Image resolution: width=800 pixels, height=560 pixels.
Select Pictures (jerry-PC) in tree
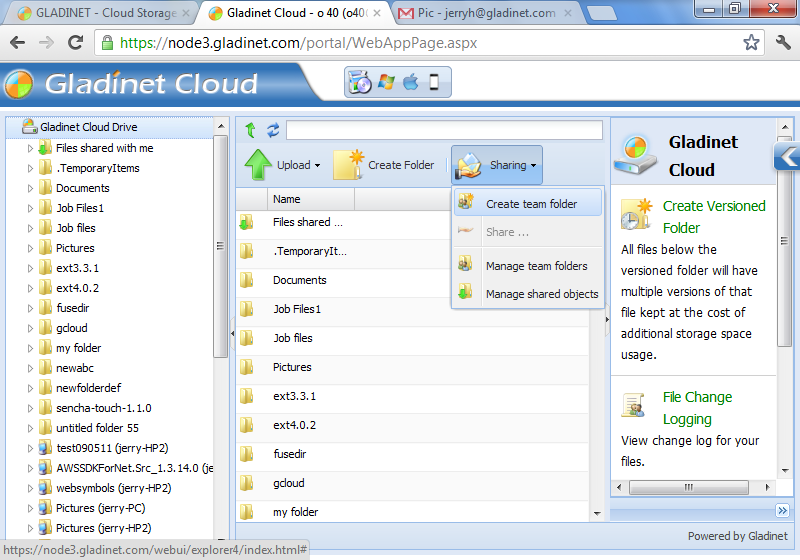coord(101,508)
